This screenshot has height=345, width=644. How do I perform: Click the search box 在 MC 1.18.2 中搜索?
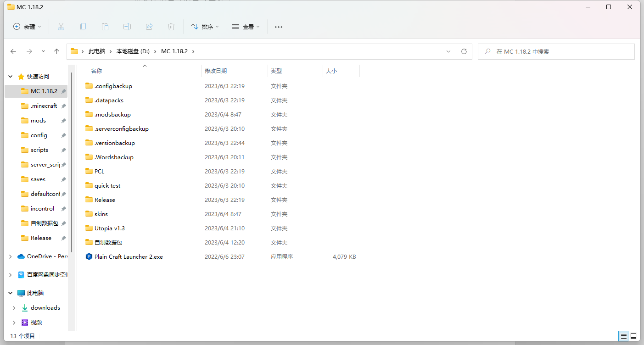click(556, 52)
